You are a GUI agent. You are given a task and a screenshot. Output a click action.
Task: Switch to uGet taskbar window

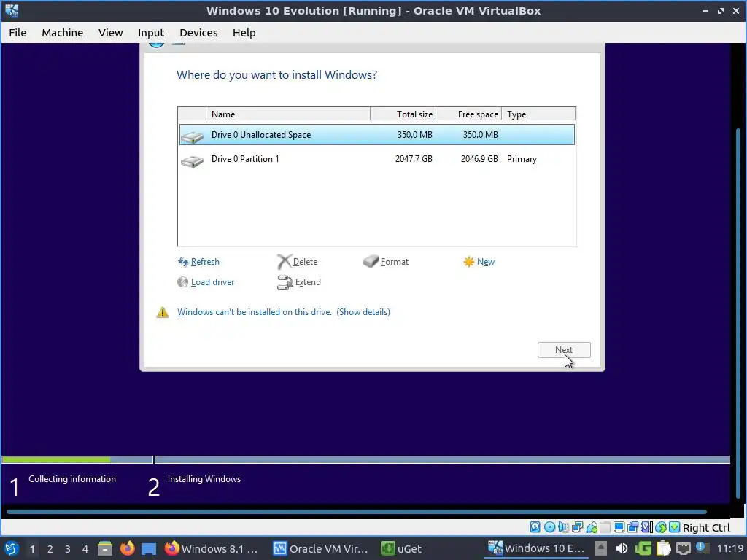tap(402, 548)
